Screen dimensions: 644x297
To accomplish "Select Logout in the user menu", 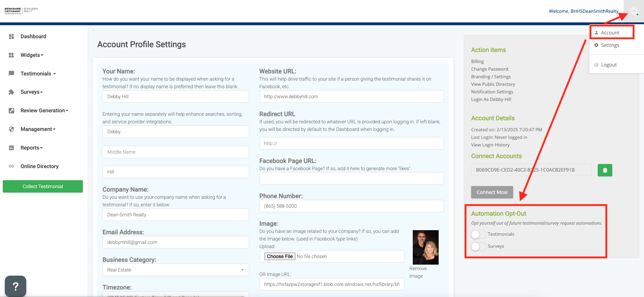I will click(x=609, y=65).
